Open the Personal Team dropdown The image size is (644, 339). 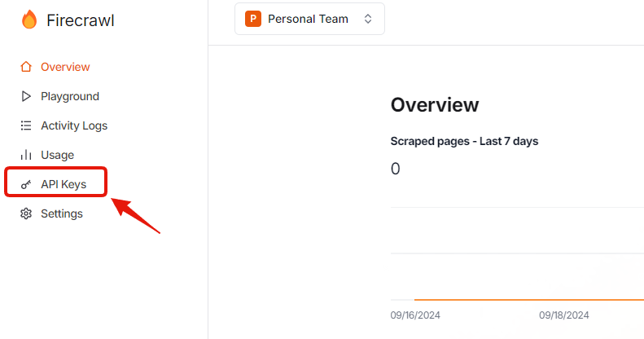[309, 19]
